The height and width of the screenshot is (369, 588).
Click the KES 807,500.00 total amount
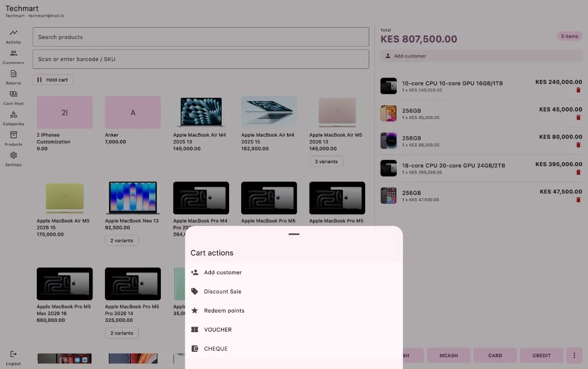[x=419, y=39]
